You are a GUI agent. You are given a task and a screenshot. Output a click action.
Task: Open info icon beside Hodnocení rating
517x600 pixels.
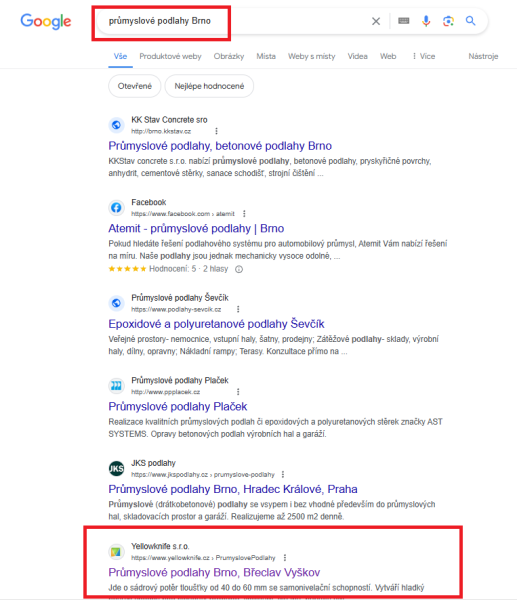point(239,269)
